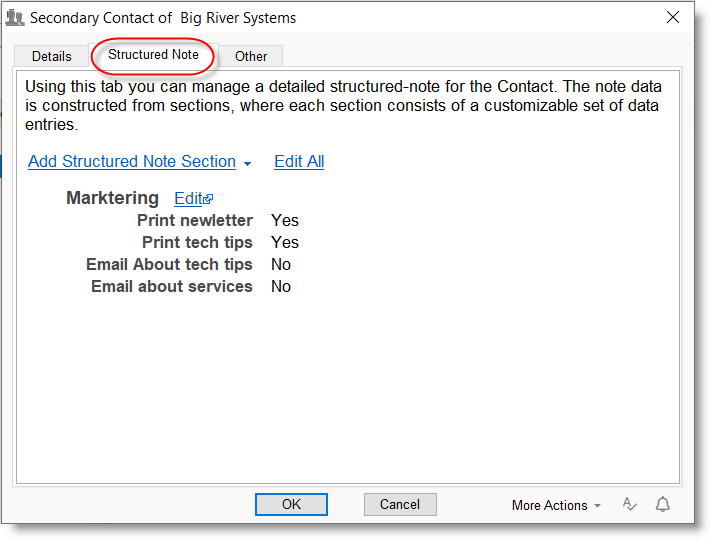The image size is (711, 540).
Task: Select the Structured Note tab
Action: point(153,55)
